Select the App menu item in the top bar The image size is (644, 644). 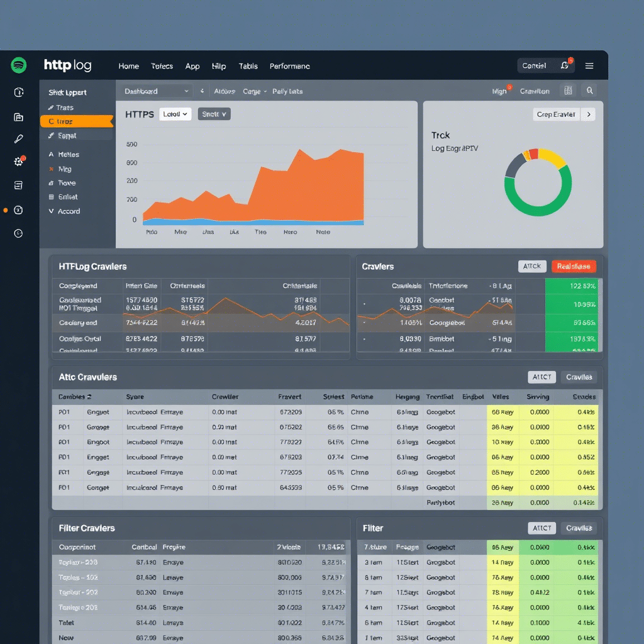pos(192,66)
